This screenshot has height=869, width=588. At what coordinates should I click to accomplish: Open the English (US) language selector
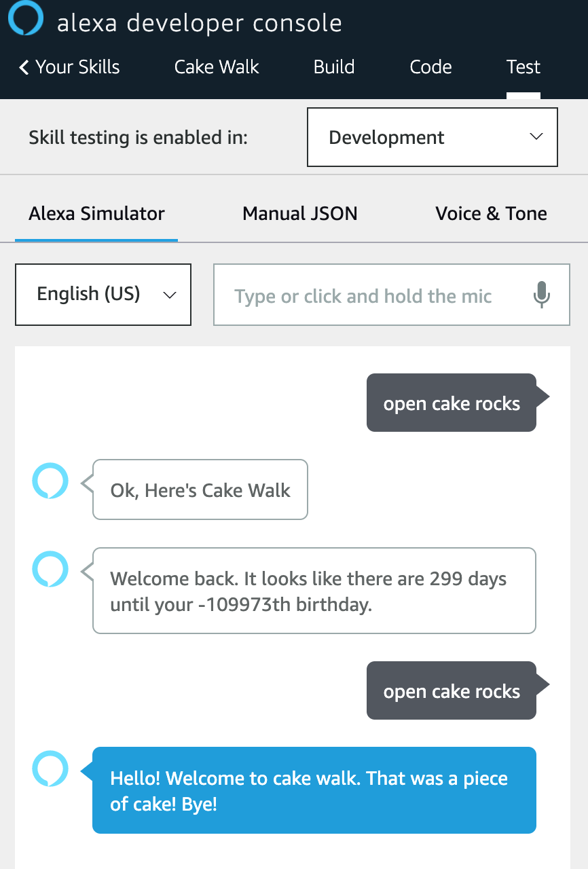[x=103, y=294]
